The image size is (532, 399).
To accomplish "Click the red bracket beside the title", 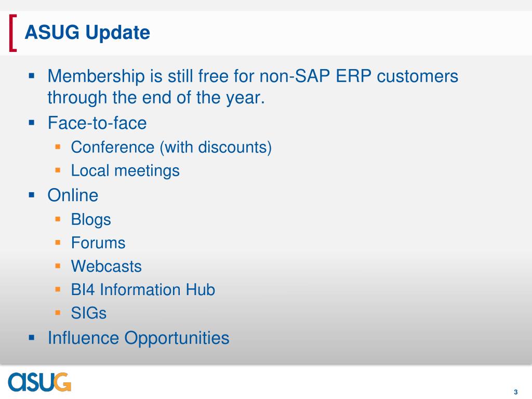I will point(13,33).
